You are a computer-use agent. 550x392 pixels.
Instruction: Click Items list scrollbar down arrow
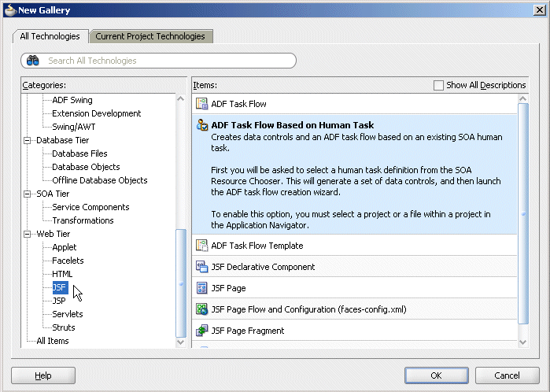[x=522, y=342]
